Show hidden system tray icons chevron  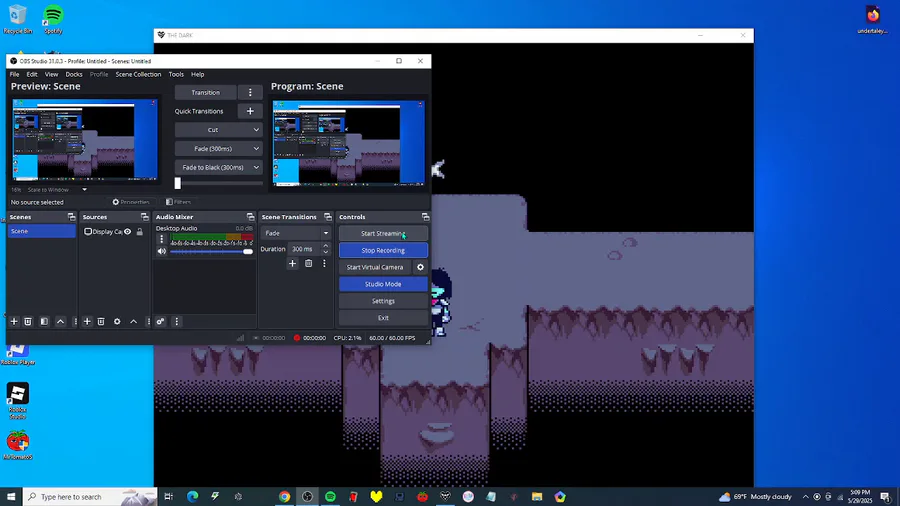[x=805, y=497]
